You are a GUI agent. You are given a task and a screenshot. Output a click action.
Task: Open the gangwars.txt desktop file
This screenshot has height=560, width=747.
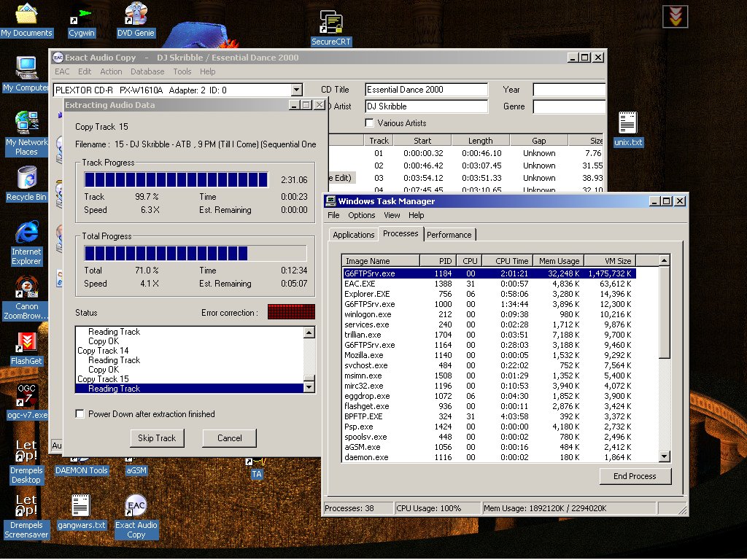click(x=81, y=507)
